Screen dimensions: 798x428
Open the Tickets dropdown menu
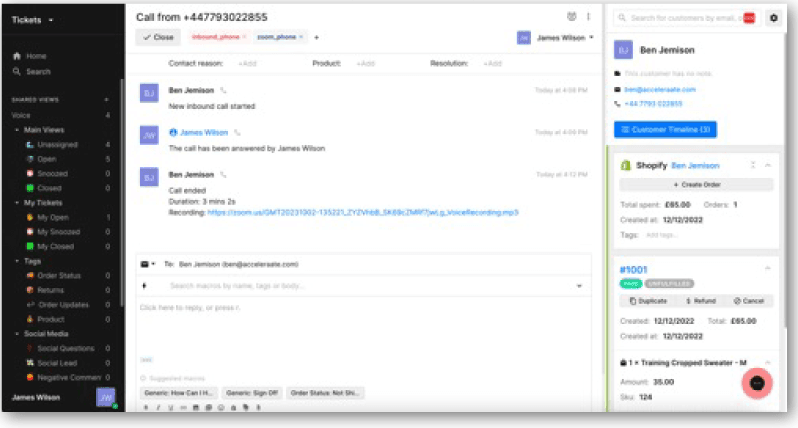point(32,20)
